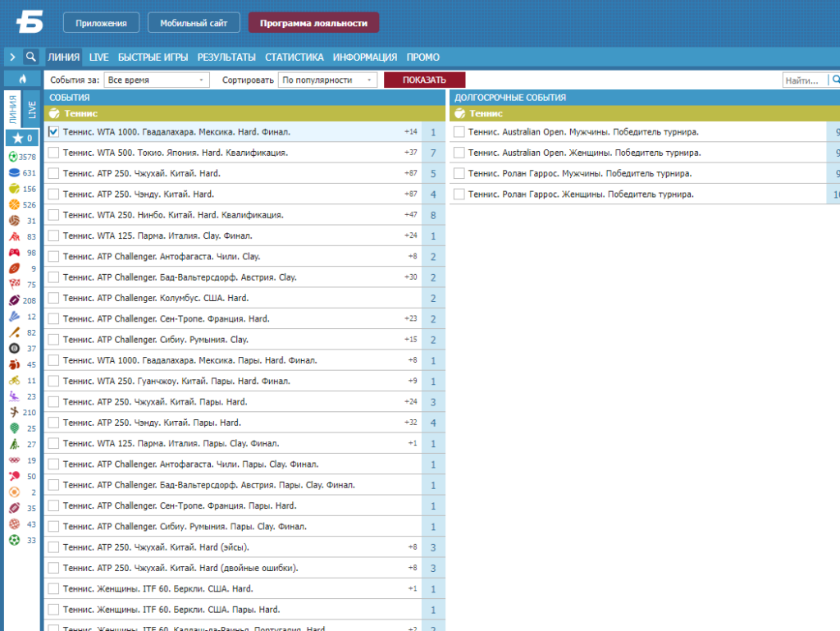
Task: Collapse Теннис section under Долгосрочные события
Action: pyautogui.click(x=645, y=113)
